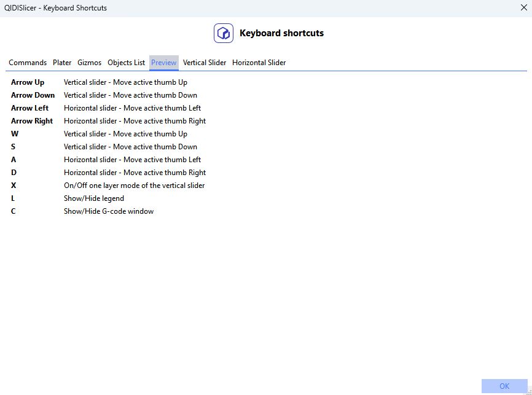
Task: Select the Arrow Down shortcut key label
Action: (33, 95)
